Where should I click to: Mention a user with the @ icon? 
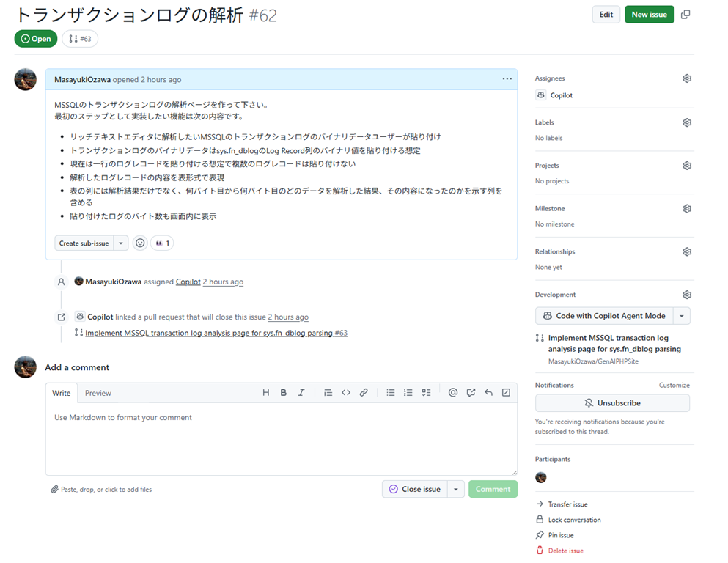coord(453,393)
